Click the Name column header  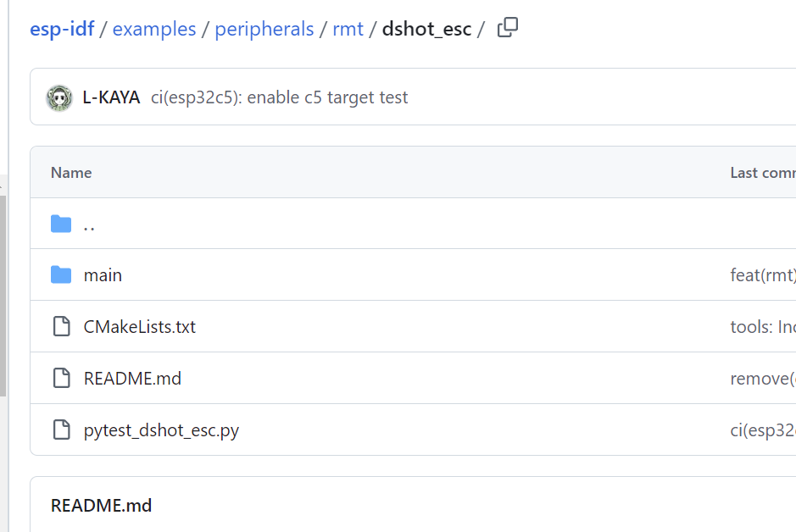[x=71, y=173]
